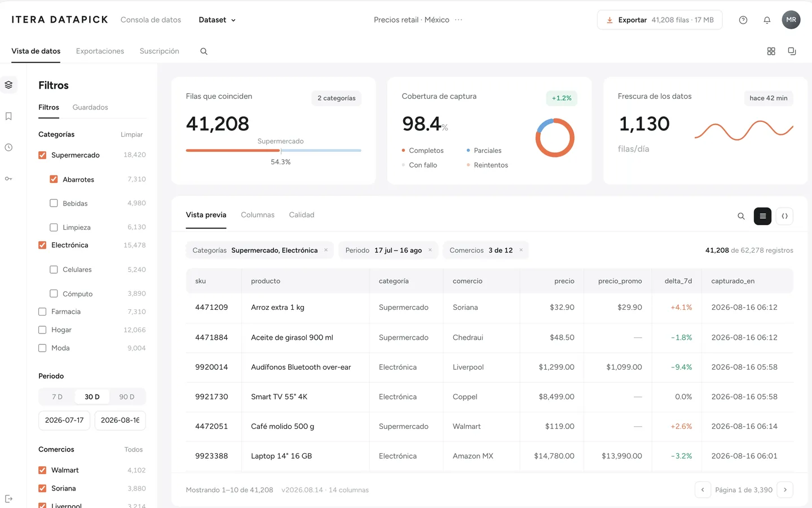Open the MR user avatar
Screen dimensions: 812x508
pyautogui.click(x=791, y=20)
